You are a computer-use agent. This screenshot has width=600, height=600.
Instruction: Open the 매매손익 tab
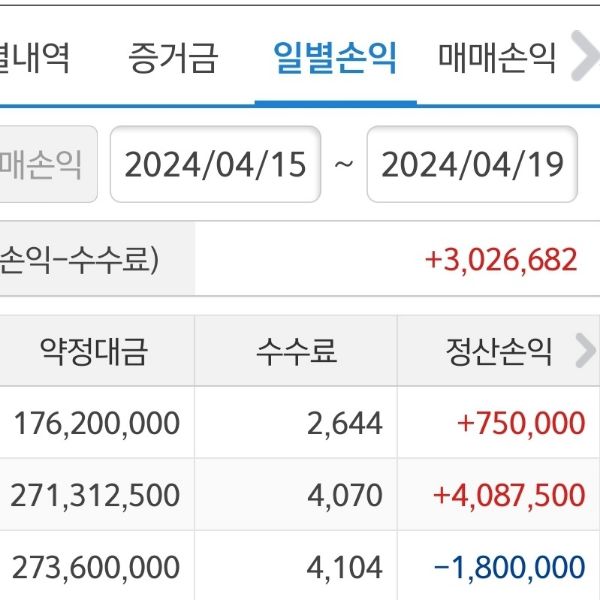click(x=497, y=58)
